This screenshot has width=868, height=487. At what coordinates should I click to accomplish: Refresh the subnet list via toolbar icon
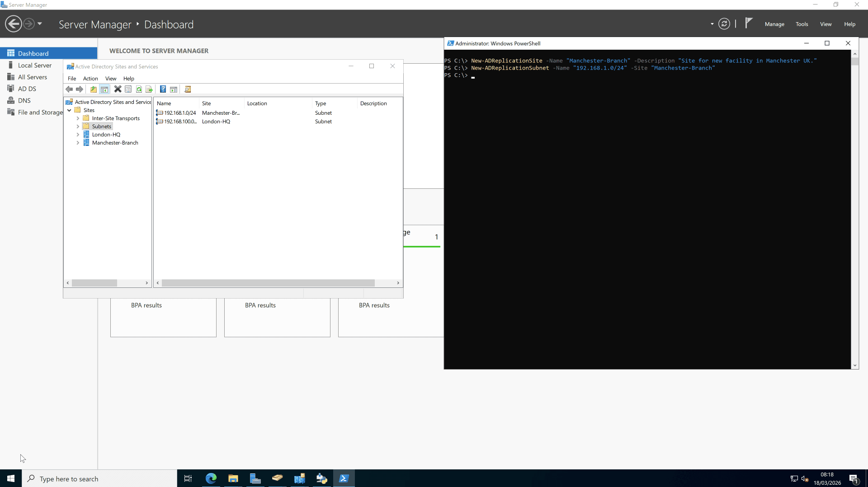click(x=139, y=89)
